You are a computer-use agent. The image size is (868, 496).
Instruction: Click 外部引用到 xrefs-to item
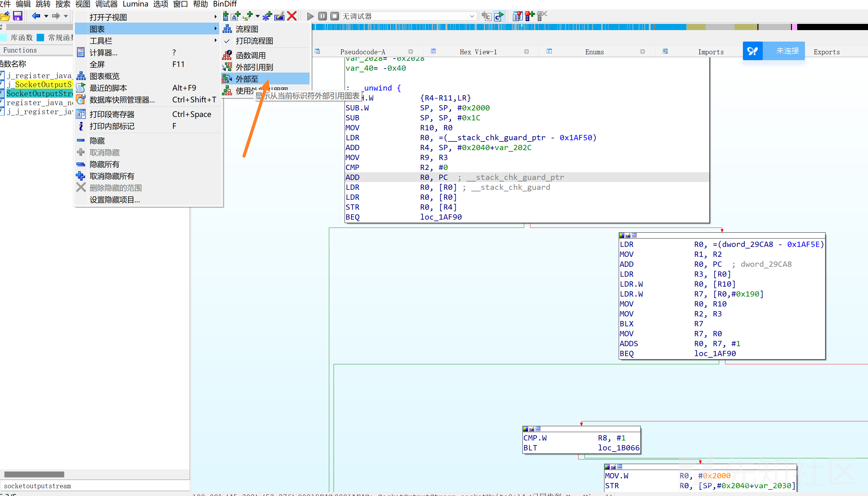coord(265,67)
